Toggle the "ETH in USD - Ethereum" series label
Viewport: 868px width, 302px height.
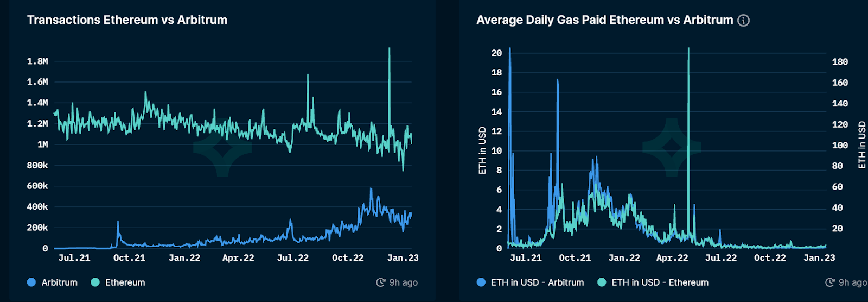[660, 282]
